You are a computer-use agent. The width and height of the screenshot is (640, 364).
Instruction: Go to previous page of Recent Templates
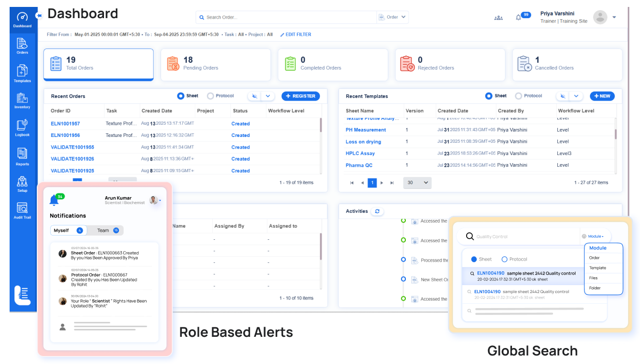click(x=362, y=183)
